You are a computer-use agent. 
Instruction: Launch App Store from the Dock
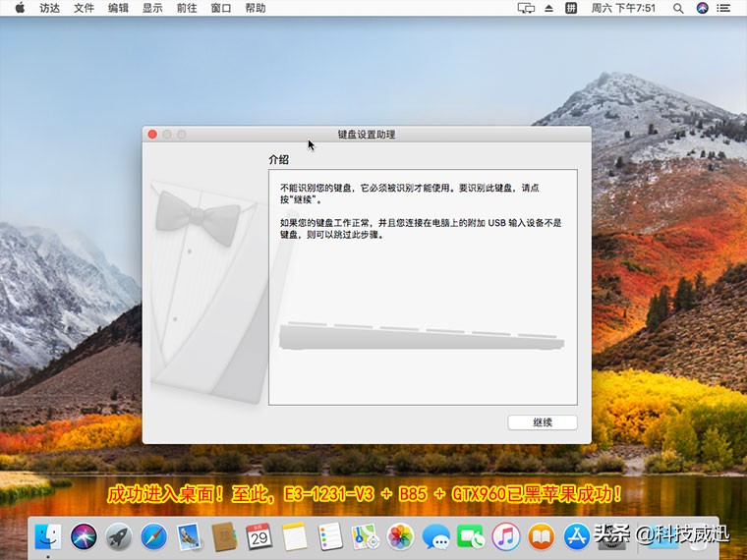(576, 536)
